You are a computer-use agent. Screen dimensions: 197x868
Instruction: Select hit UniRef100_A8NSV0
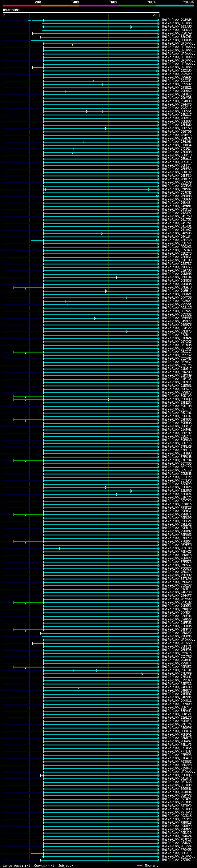(x=177, y=633)
